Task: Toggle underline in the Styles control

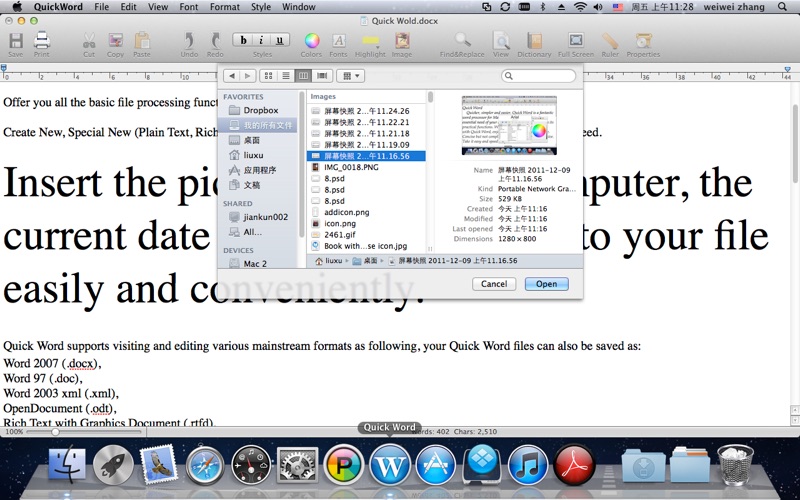Action: (x=281, y=40)
